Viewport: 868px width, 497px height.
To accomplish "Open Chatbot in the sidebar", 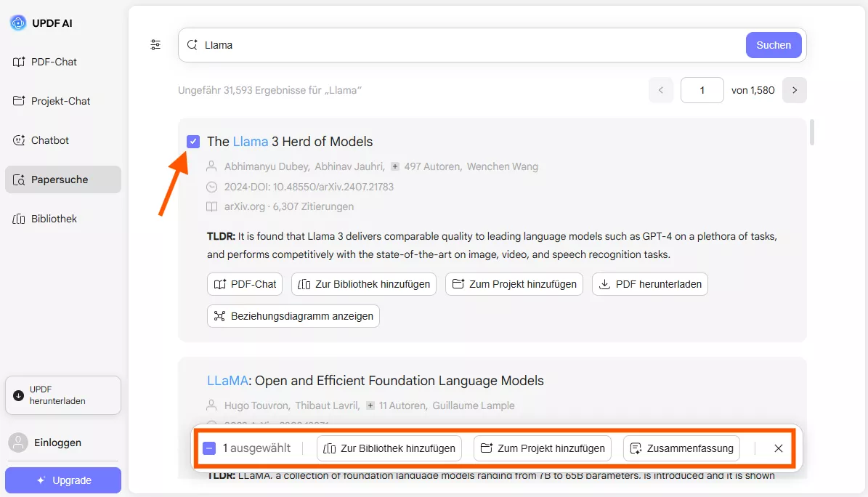I will click(62, 140).
